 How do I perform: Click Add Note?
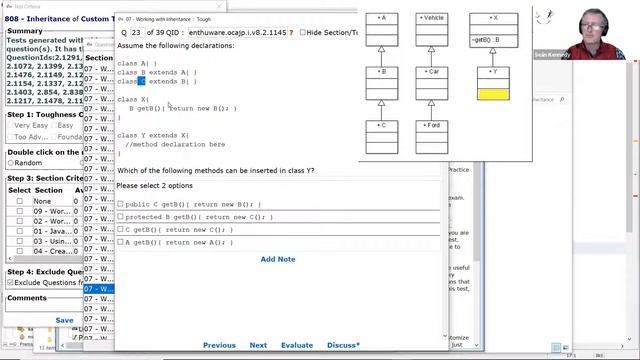coord(278,259)
